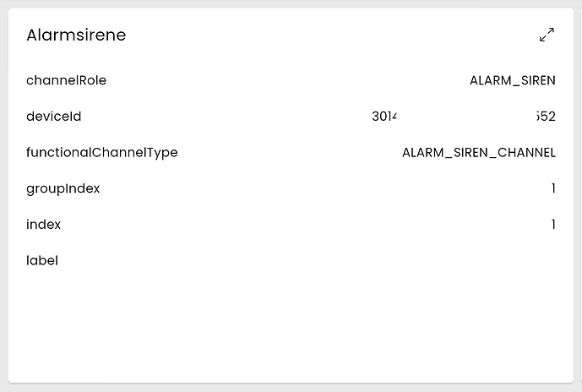Click the groupIndex value 1
Viewport: 582px width, 392px height.
pyautogui.click(x=553, y=188)
